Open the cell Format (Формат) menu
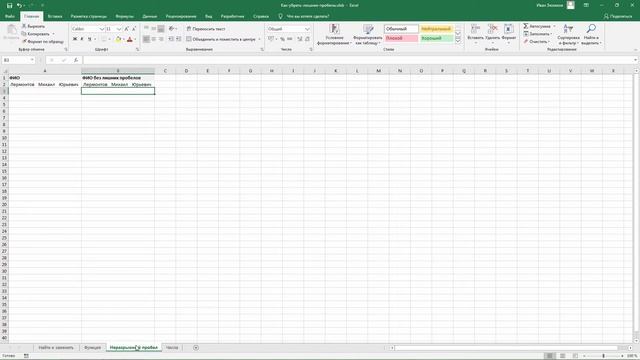 [509, 33]
